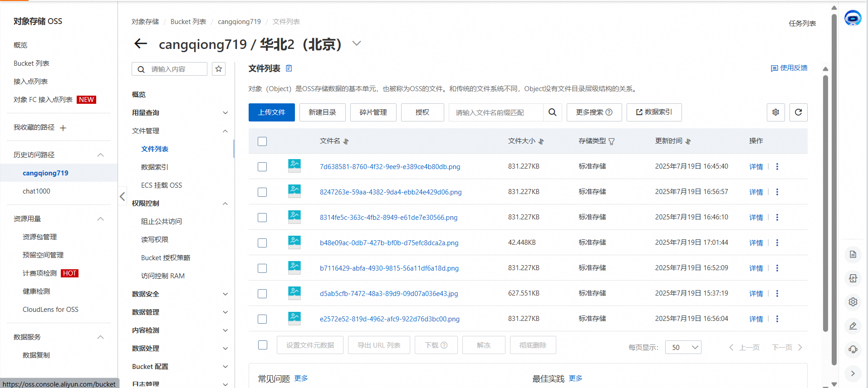Click the headset support icon in right sidebar
868x388 pixels.
(x=853, y=349)
